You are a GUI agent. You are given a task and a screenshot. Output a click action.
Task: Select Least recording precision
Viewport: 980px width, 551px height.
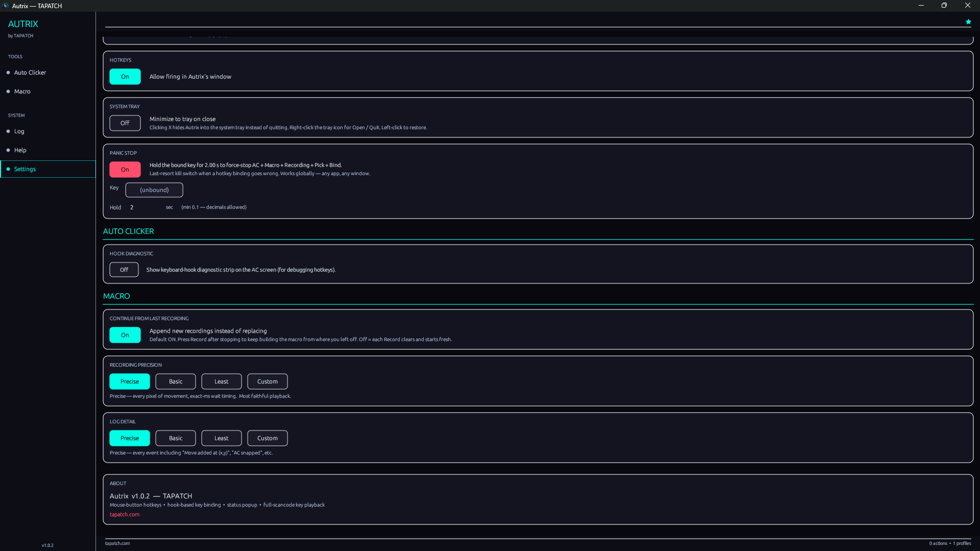(x=222, y=381)
